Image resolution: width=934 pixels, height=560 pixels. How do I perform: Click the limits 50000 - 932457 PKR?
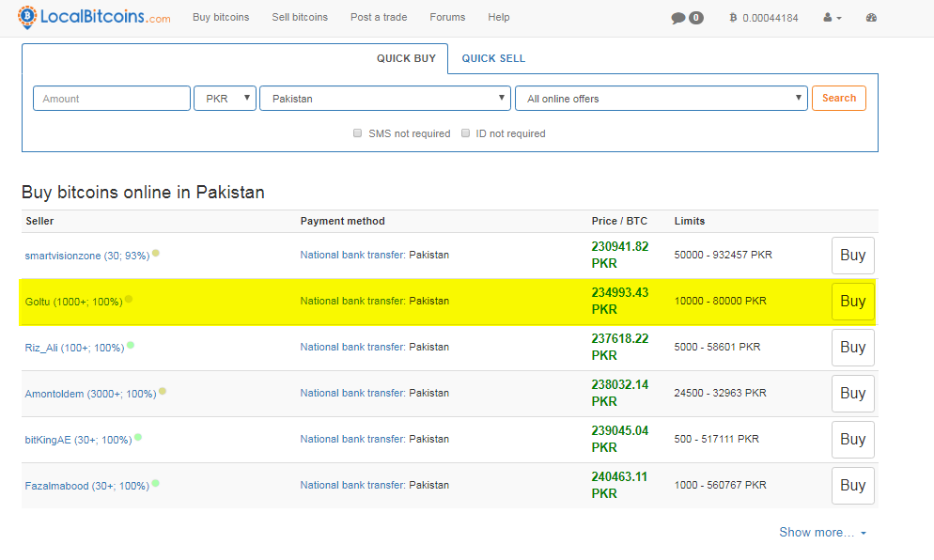pyautogui.click(x=724, y=255)
